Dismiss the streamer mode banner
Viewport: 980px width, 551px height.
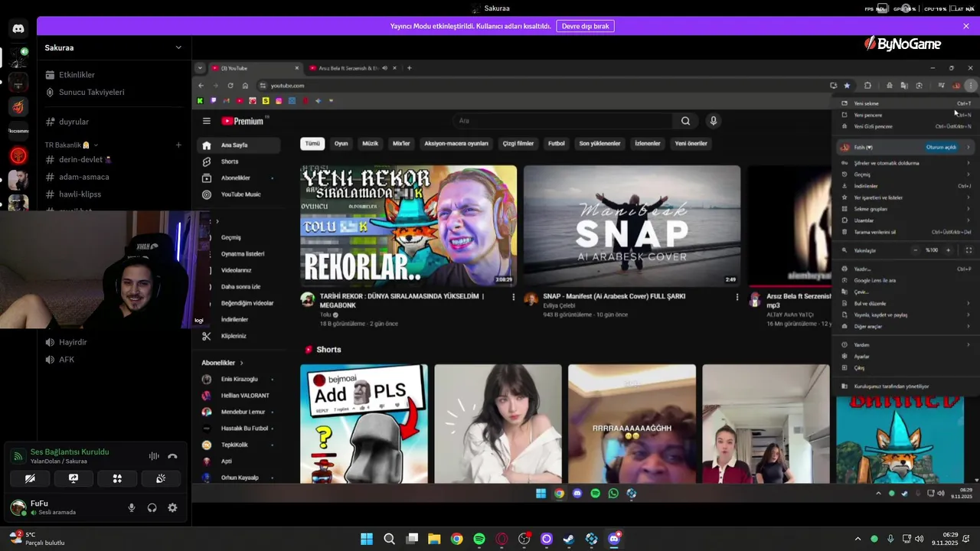[966, 26]
